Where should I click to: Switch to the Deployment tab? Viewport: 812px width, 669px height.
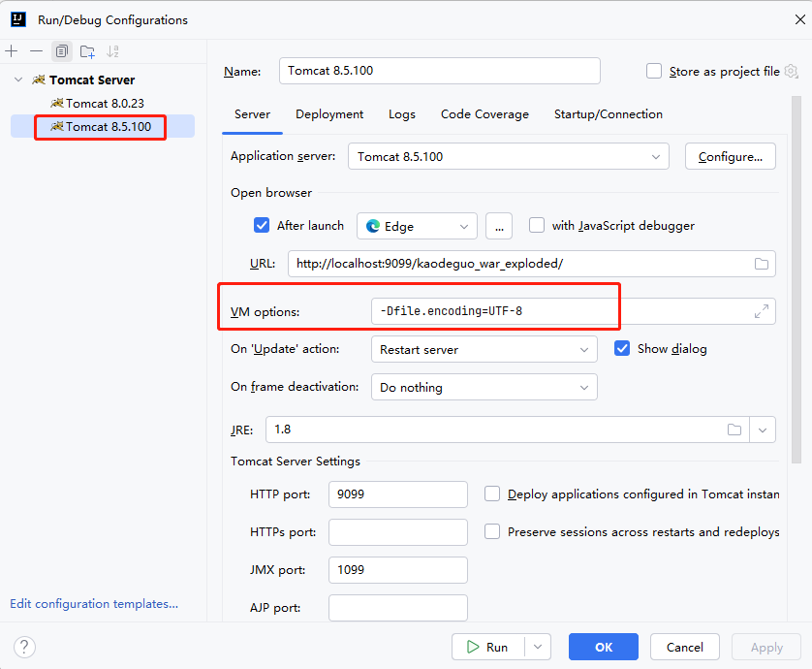tap(329, 114)
